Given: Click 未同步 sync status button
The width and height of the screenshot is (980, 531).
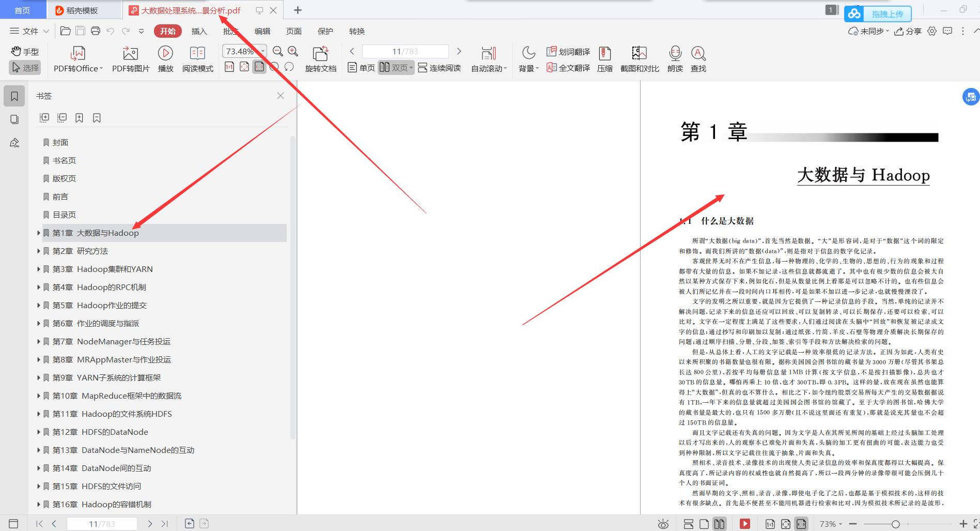Looking at the screenshot, I should pos(868,31).
